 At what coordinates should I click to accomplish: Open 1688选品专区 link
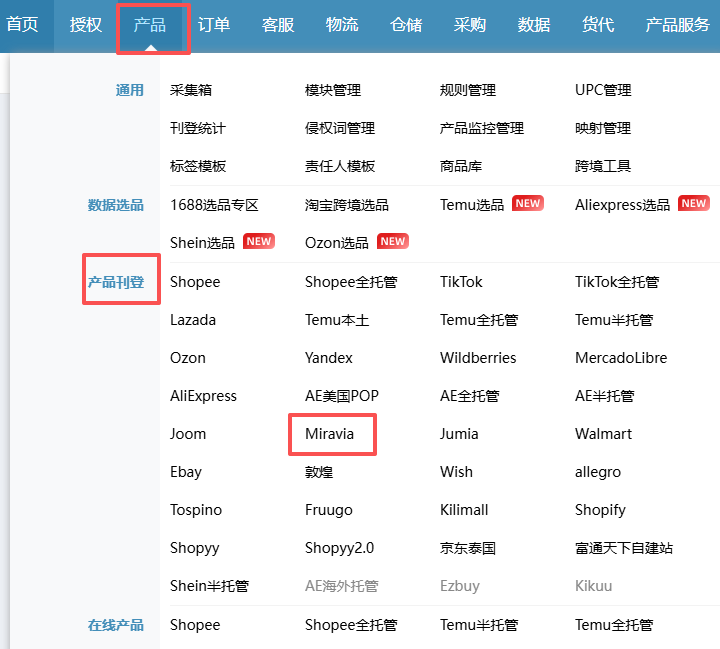[x=214, y=204]
